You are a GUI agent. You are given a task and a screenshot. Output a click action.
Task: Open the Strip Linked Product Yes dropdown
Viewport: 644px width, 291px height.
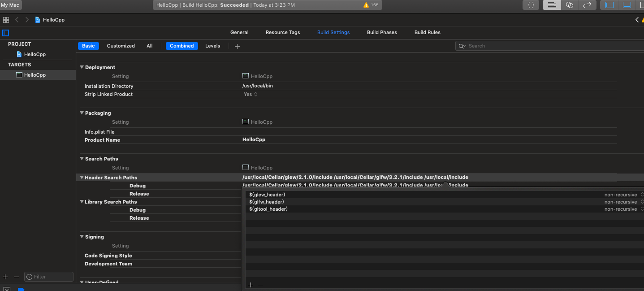point(251,94)
